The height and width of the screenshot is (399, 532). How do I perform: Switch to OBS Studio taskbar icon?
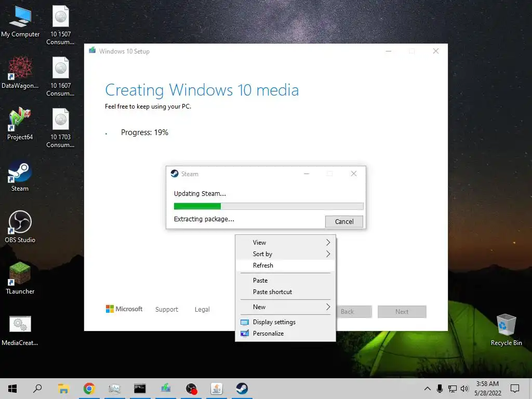pos(191,389)
